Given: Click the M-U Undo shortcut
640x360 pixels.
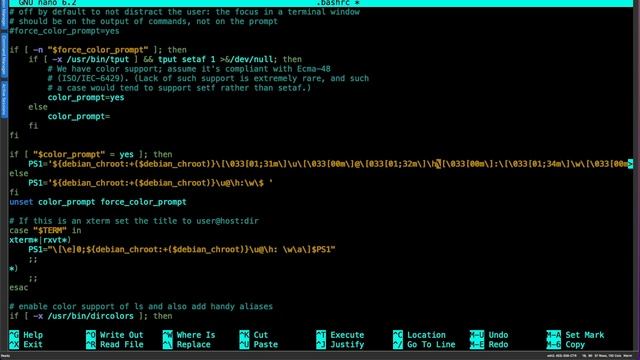Looking at the screenshot, I should (489, 335).
